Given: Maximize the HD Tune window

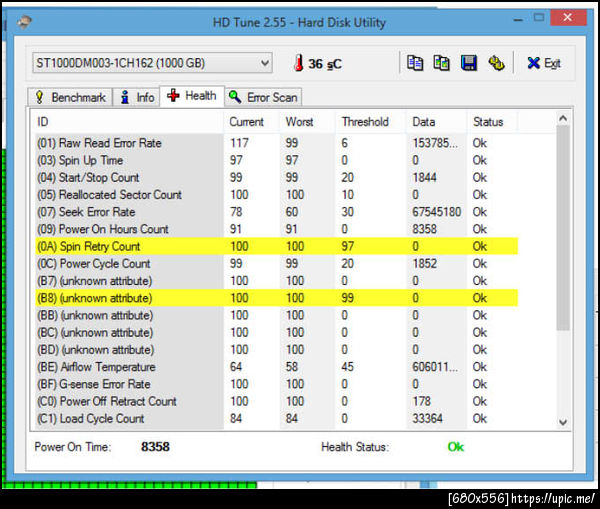Looking at the screenshot, I should pos(539,18).
